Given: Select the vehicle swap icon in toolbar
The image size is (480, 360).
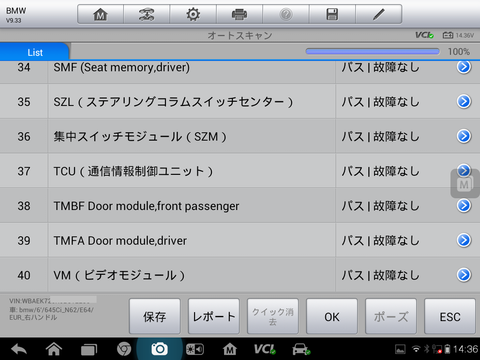Looking at the screenshot, I should 147,14.
